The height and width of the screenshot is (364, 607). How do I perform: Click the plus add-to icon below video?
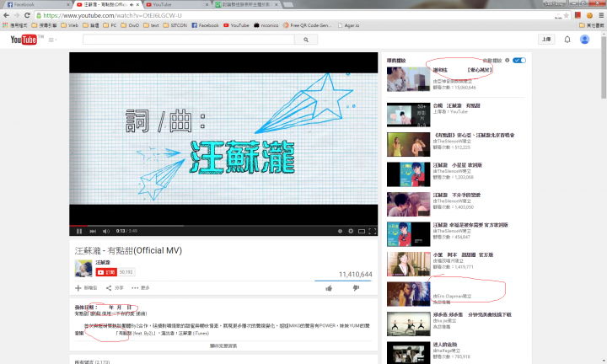click(78, 288)
